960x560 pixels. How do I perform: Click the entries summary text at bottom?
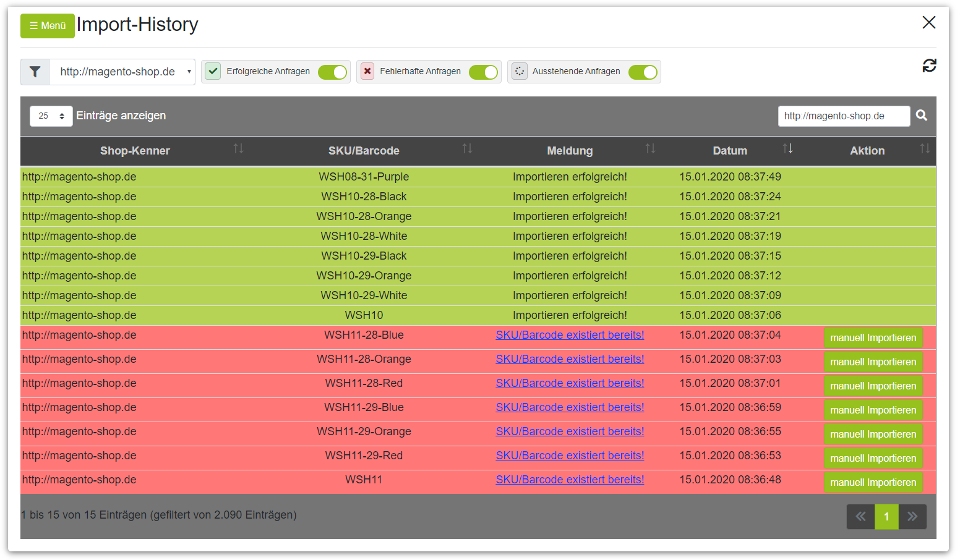click(x=159, y=515)
